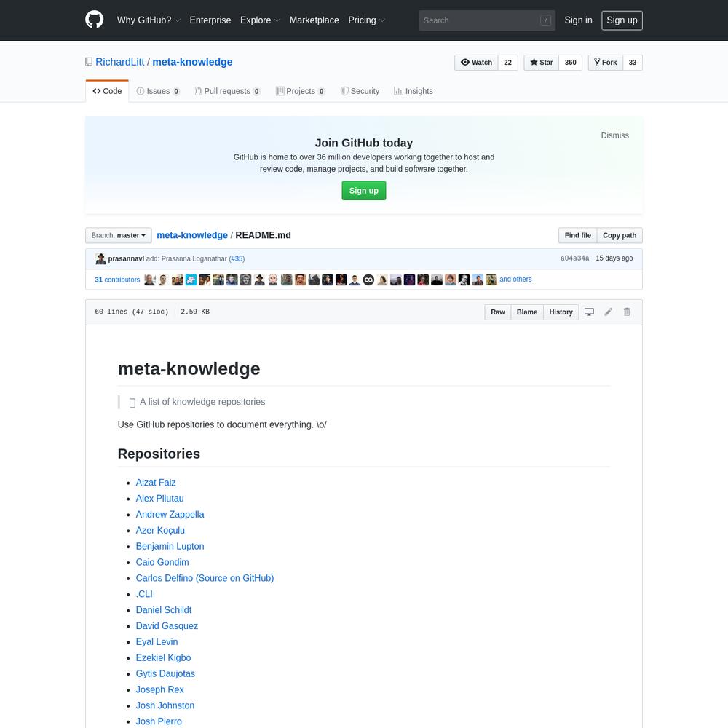
Task: Open the Alex Pliutau link
Action: 159,498
